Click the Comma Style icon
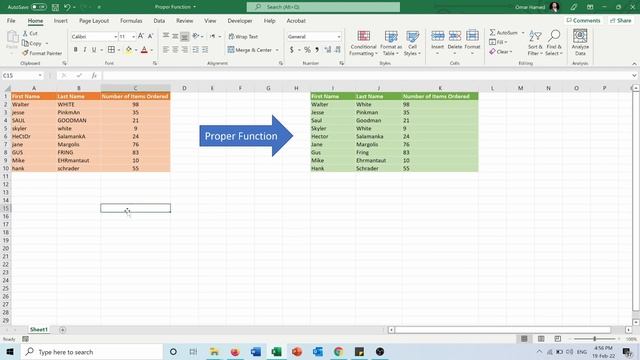 coord(317,50)
